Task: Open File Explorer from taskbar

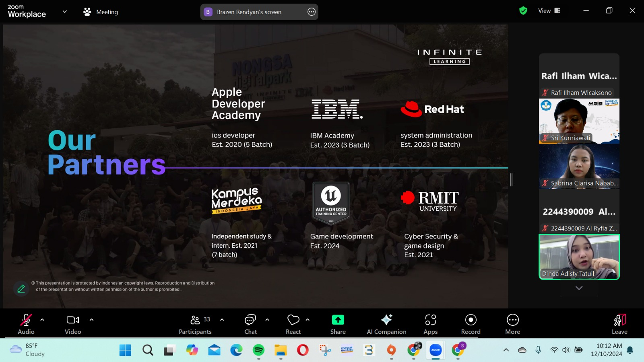Action: pyautogui.click(x=281, y=350)
